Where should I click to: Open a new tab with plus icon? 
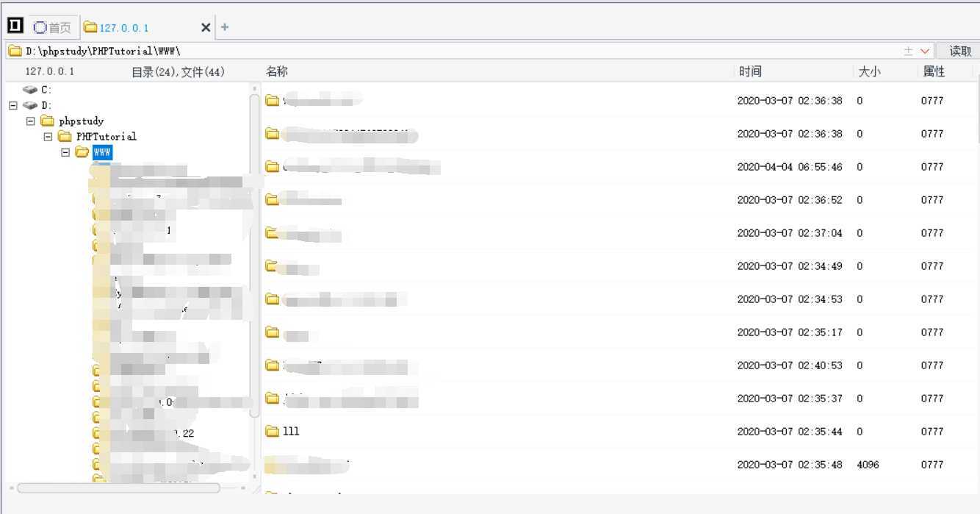pyautogui.click(x=225, y=27)
